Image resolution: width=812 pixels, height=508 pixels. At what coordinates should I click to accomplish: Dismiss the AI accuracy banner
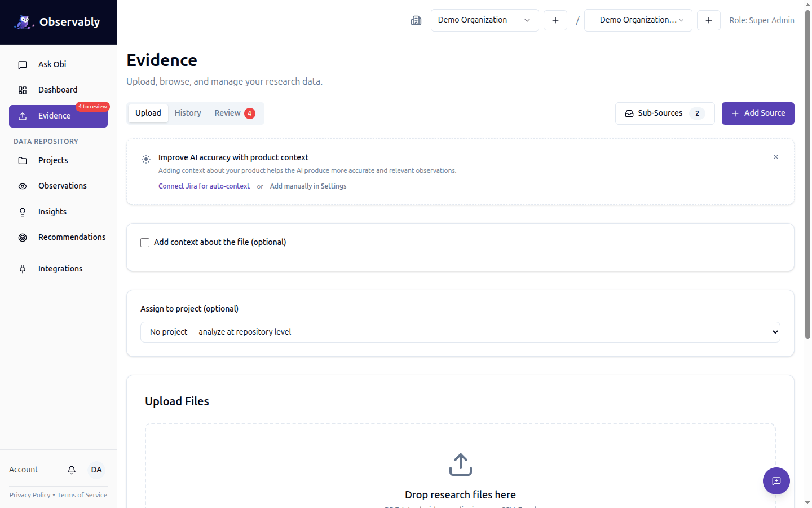click(x=775, y=157)
